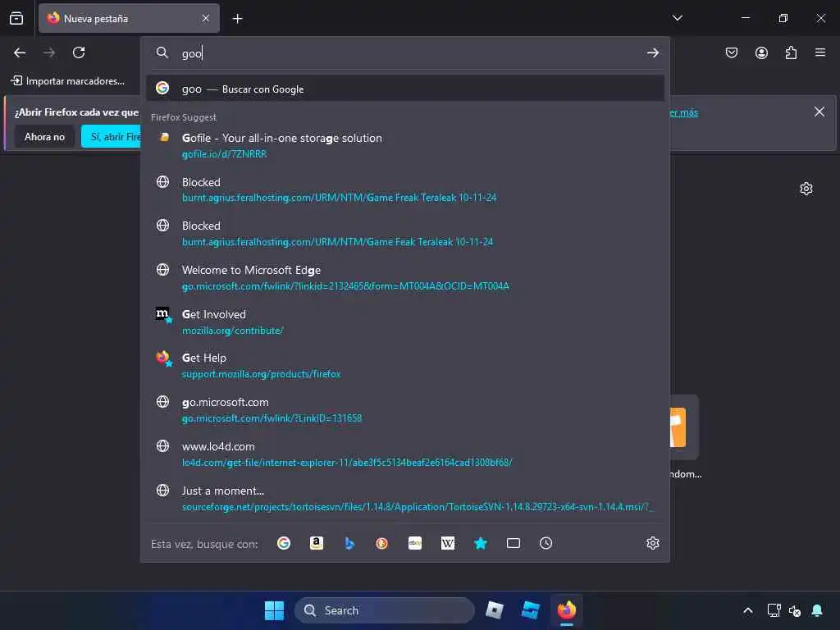The width and height of the screenshot is (840, 630).
Task: Select goo — Buscar con Google suggestion
Action: 405,89
